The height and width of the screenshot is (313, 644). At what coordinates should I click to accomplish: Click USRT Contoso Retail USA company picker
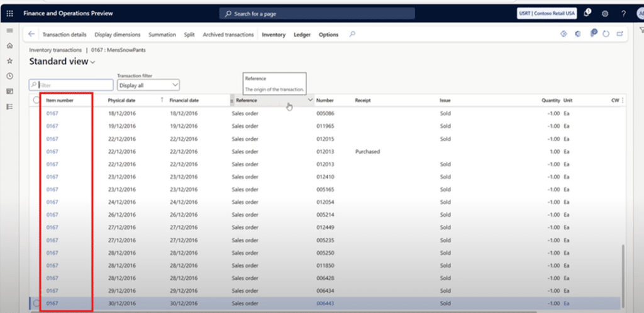click(547, 14)
